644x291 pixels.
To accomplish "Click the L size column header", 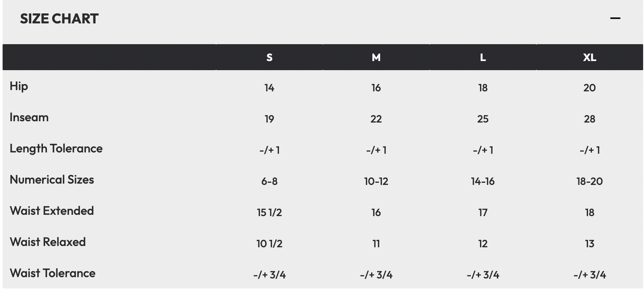I will click(x=483, y=57).
